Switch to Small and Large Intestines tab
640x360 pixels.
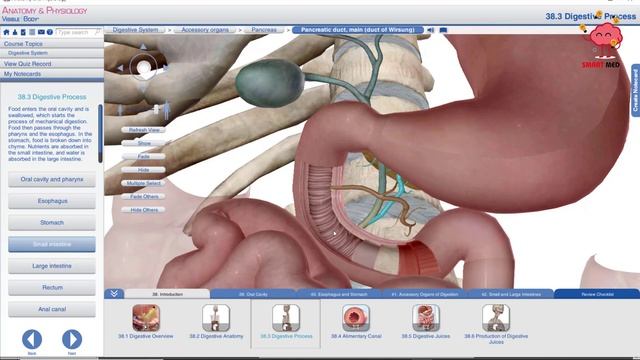511,294
